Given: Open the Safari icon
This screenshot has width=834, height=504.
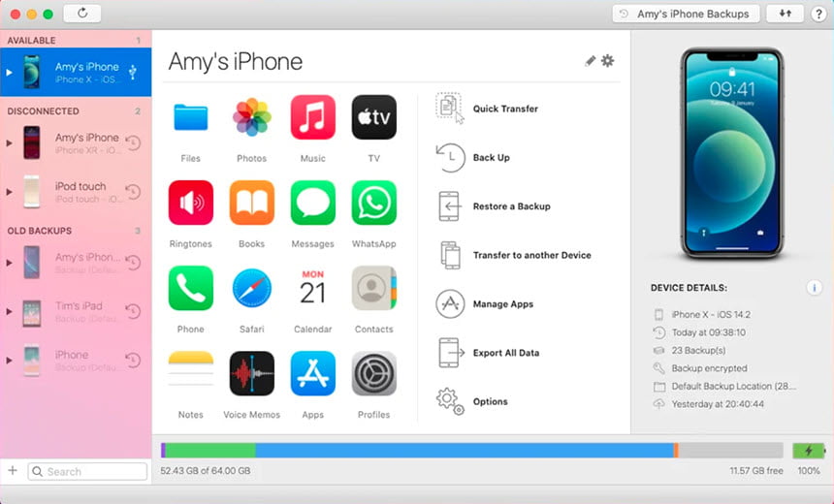Looking at the screenshot, I should pyautogui.click(x=251, y=288).
